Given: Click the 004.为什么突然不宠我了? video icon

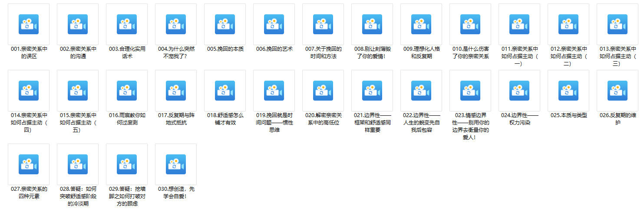Looking at the screenshot, I should point(176,24).
